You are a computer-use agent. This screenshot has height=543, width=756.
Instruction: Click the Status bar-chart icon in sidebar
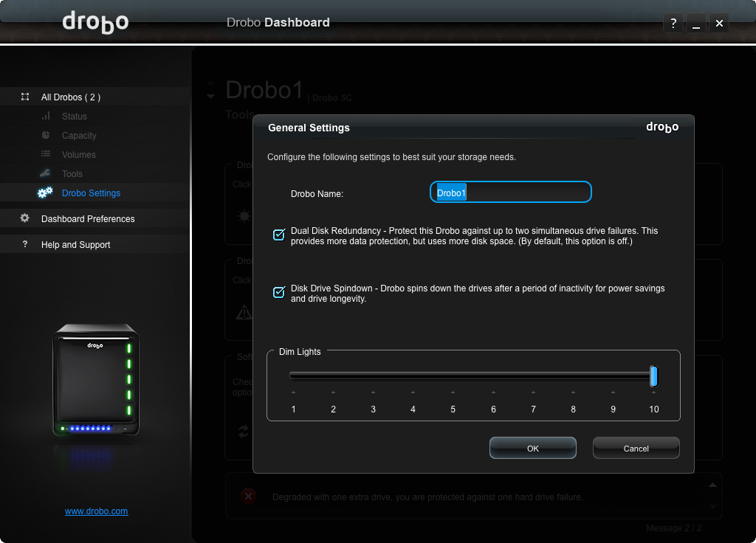click(x=46, y=117)
